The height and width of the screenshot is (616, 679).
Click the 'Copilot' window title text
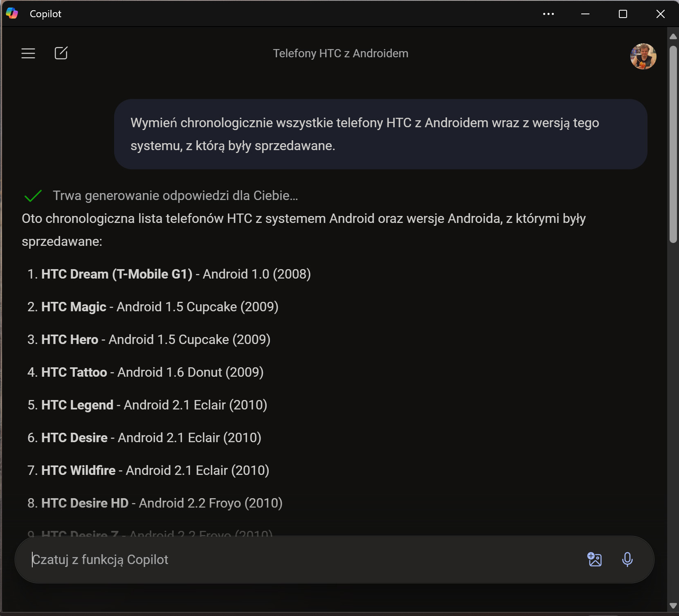point(45,14)
